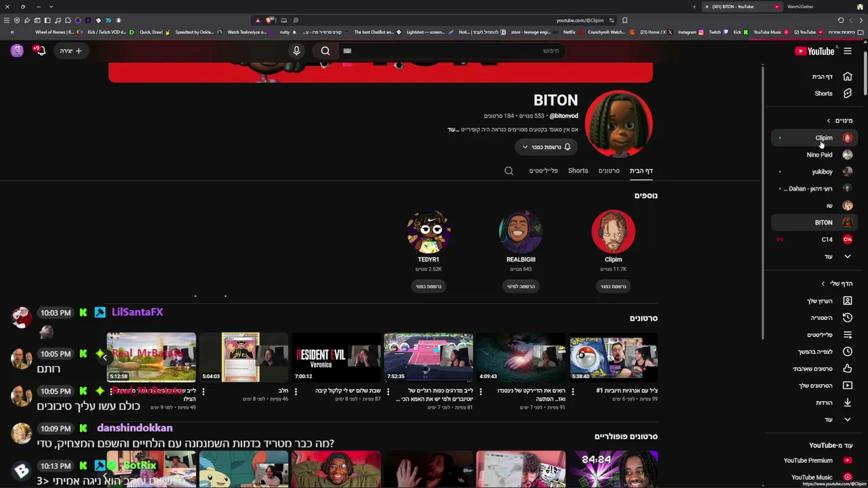868x488 pixels.
Task: Click subscribed button under TEDYR1
Action: click(429, 287)
